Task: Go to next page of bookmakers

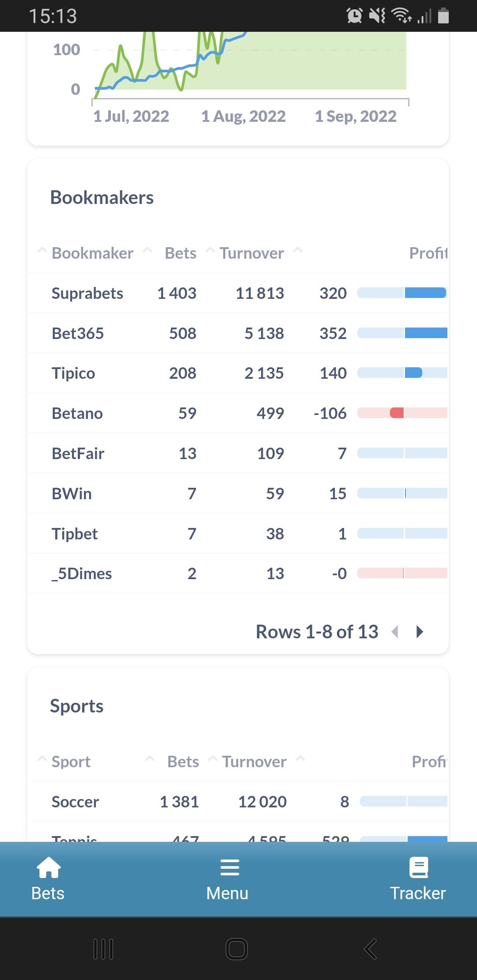Action: click(420, 632)
